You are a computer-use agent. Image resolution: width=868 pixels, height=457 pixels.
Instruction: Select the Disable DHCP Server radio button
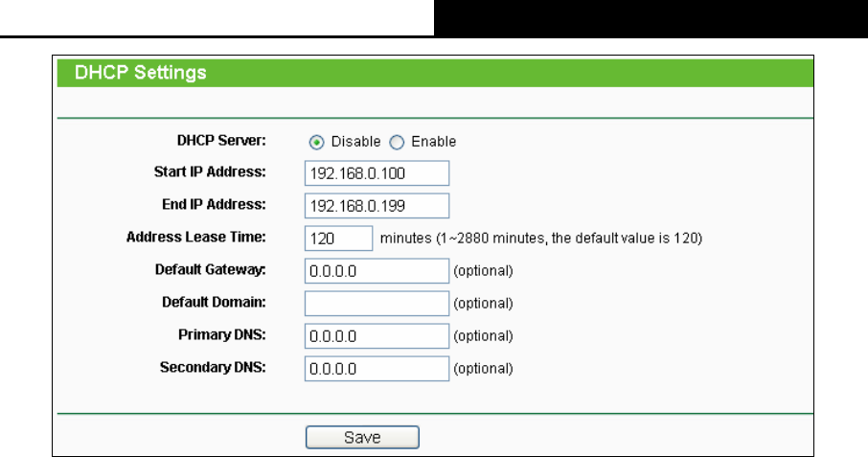316,142
